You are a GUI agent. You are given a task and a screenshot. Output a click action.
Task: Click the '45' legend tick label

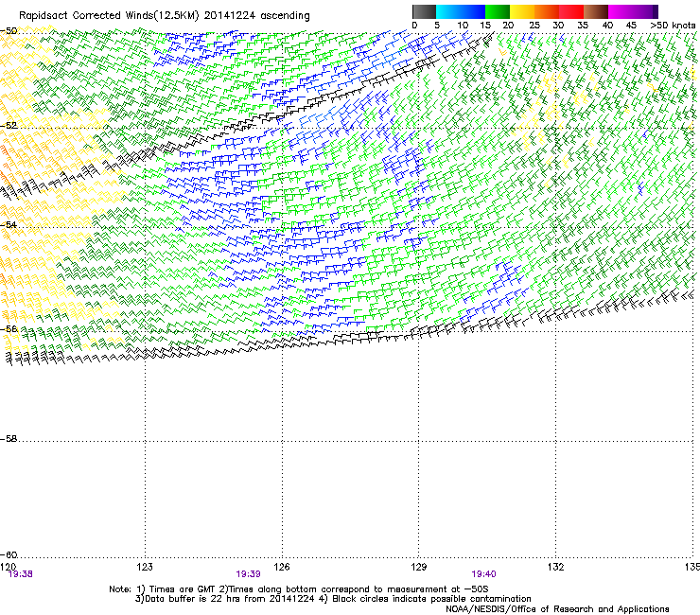631,26
